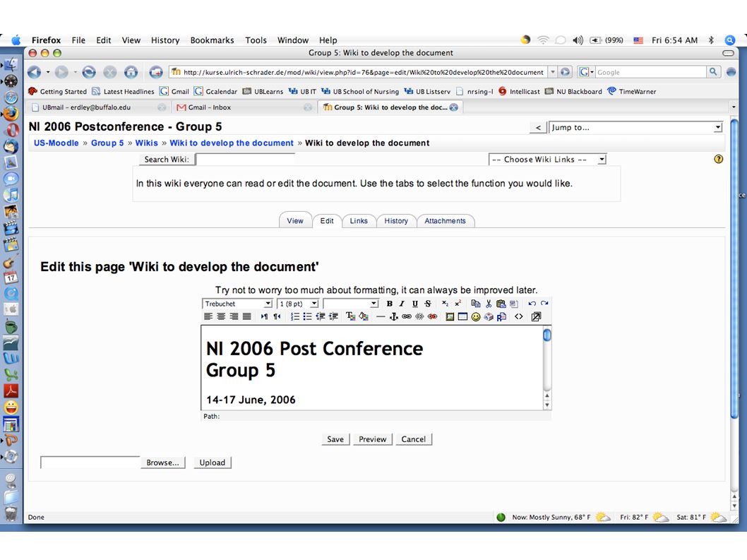Screen dimensions: 747x560
Task: Increase indent in the editor
Action: [x=333, y=316]
